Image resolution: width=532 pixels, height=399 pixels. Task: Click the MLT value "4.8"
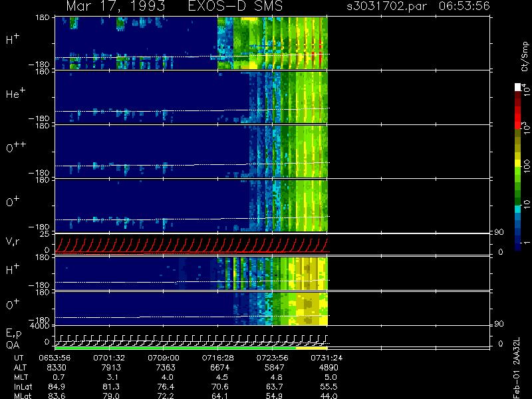(277, 377)
